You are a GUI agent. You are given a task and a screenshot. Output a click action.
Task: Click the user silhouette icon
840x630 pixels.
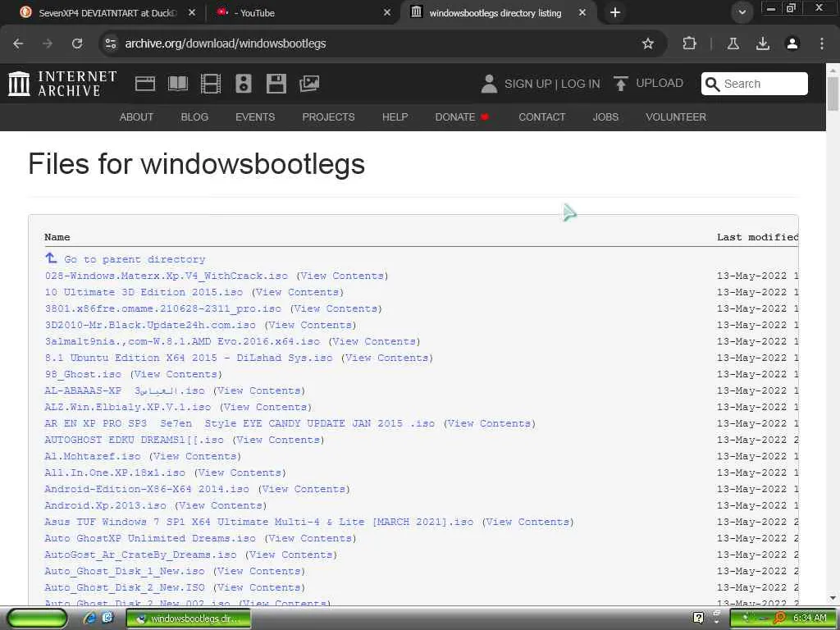coord(489,84)
